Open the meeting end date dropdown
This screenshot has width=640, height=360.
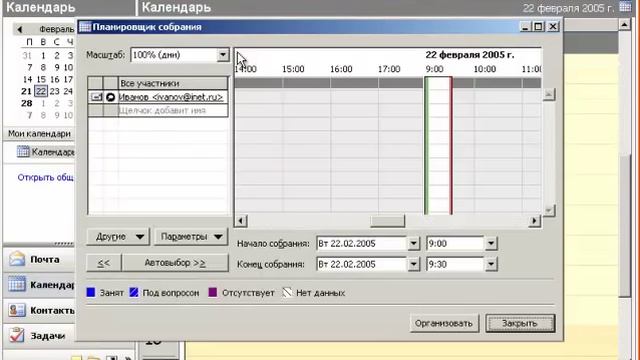click(x=413, y=264)
